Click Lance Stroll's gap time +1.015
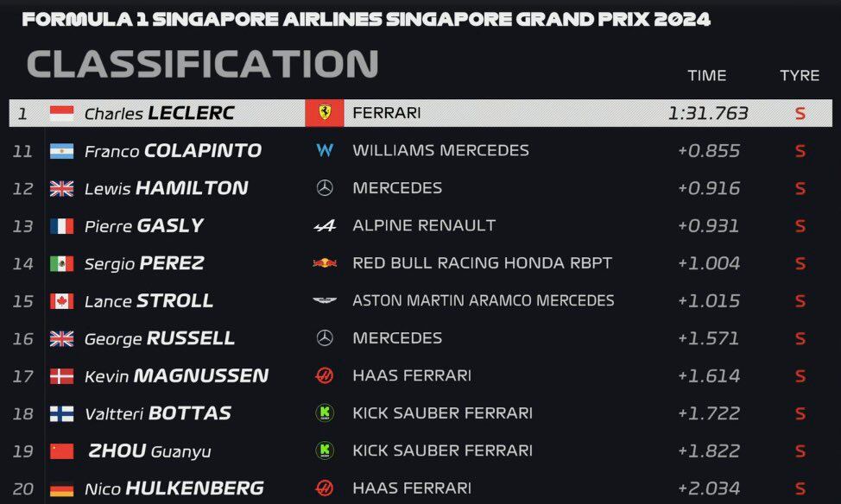This screenshot has height=504, width=841. pyautogui.click(x=709, y=301)
